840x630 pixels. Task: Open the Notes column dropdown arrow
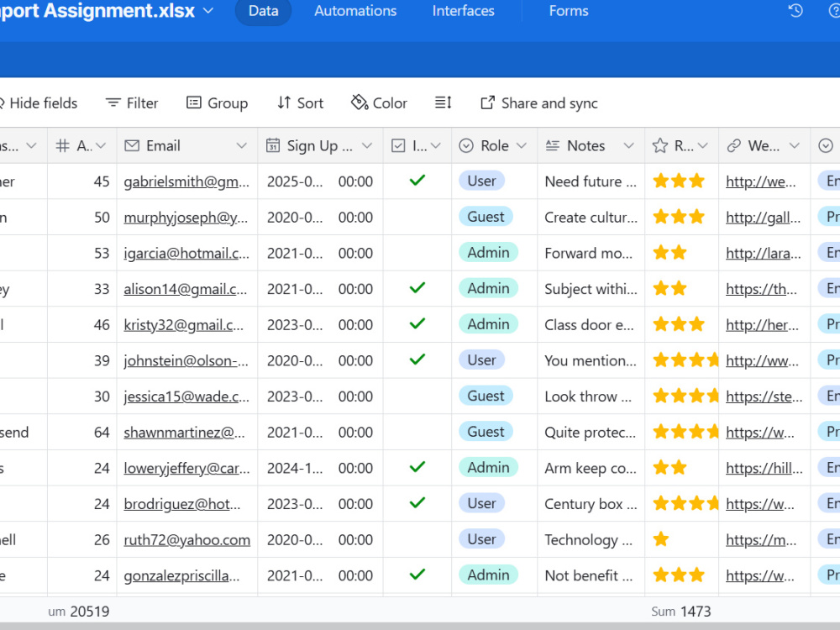tap(629, 145)
